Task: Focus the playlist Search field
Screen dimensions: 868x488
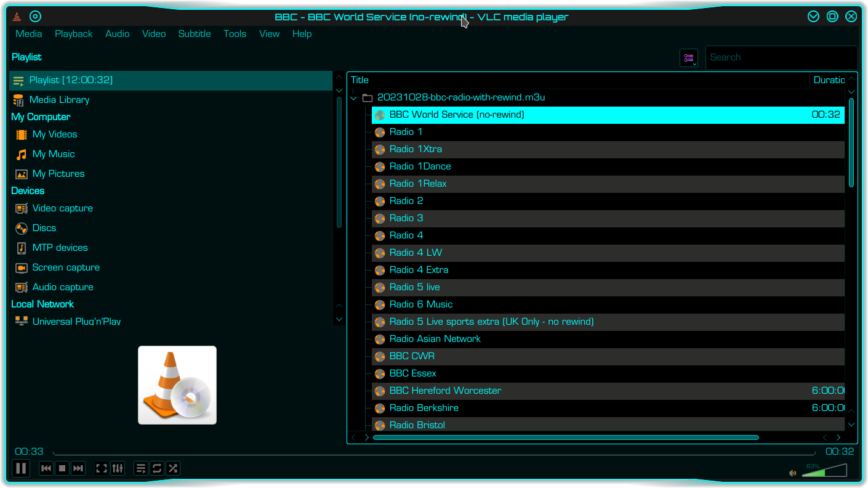Action: tap(781, 57)
